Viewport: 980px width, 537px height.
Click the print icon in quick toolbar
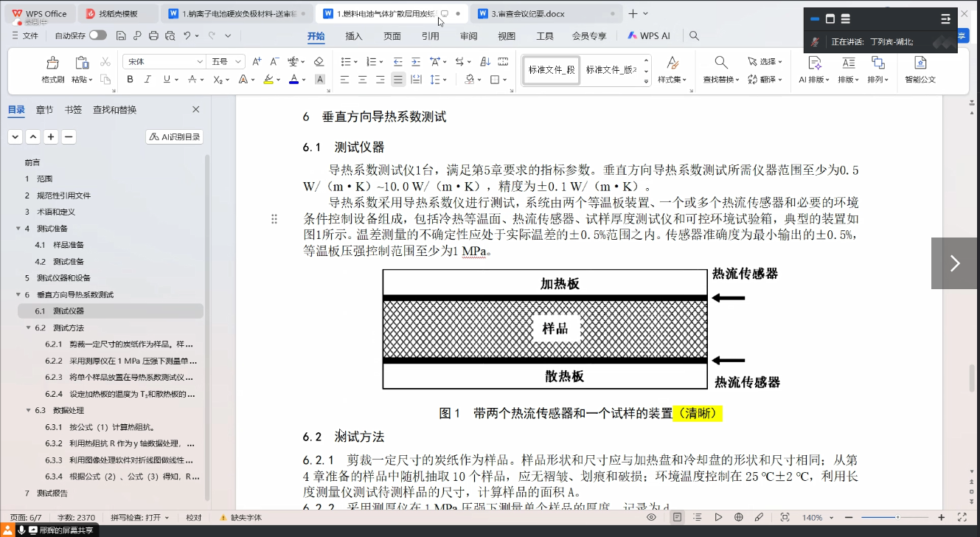click(153, 35)
